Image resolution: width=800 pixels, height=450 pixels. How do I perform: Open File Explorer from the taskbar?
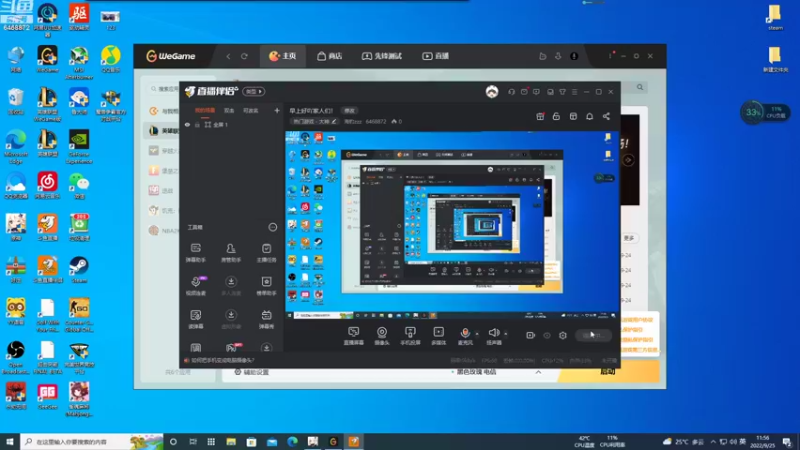click(x=231, y=442)
